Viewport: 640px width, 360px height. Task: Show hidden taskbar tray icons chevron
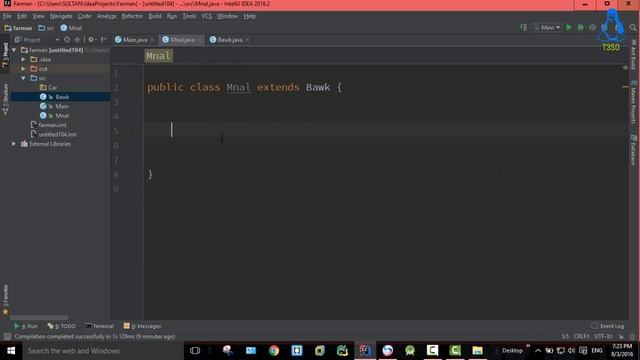[538, 350]
